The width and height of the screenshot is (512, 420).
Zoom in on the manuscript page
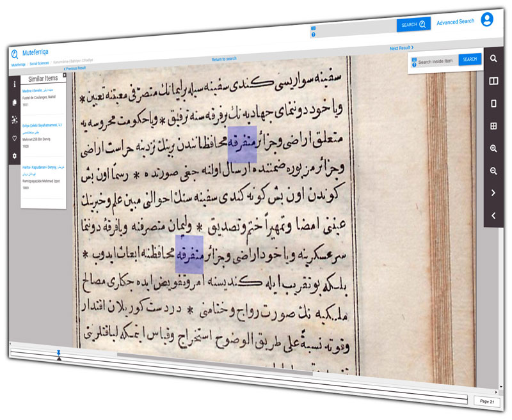click(x=493, y=148)
